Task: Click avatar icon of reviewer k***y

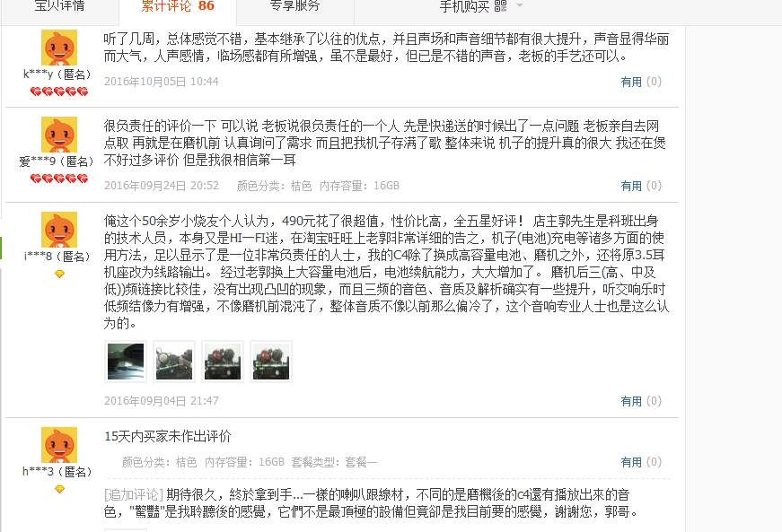Action: click(x=59, y=48)
